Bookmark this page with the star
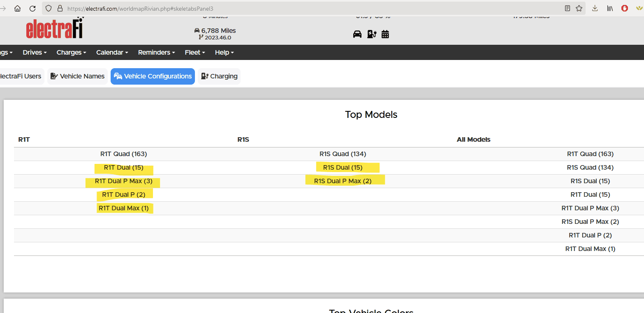This screenshot has height=313, width=644. (x=579, y=8)
